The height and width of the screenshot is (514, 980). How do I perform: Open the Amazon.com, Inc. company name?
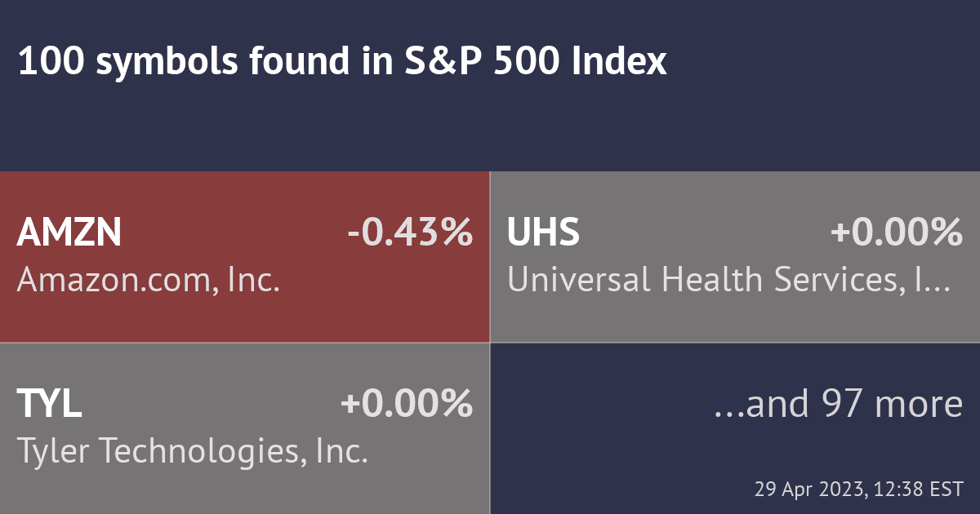tap(149, 280)
